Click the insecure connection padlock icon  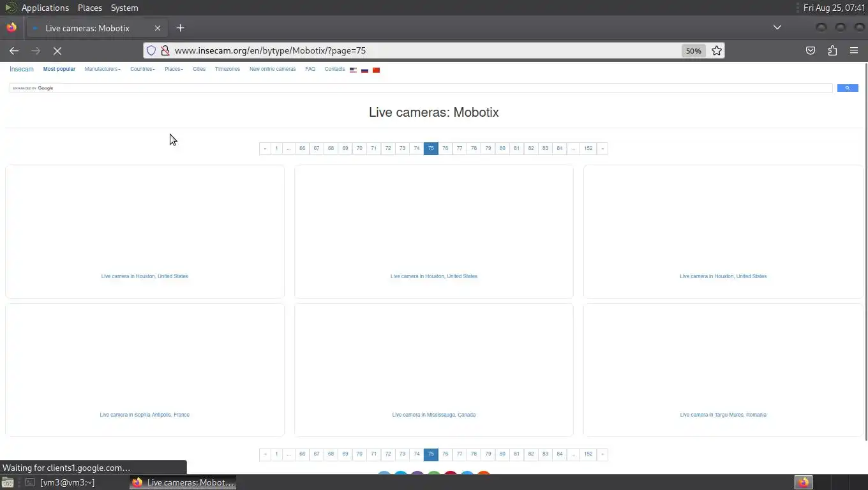(x=165, y=50)
